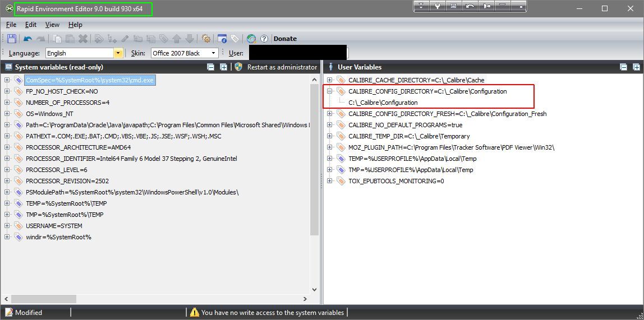This screenshot has height=320, width=644.
Task: Click the gear cleanup icon in toolbar
Action: [x=206, y=39]
